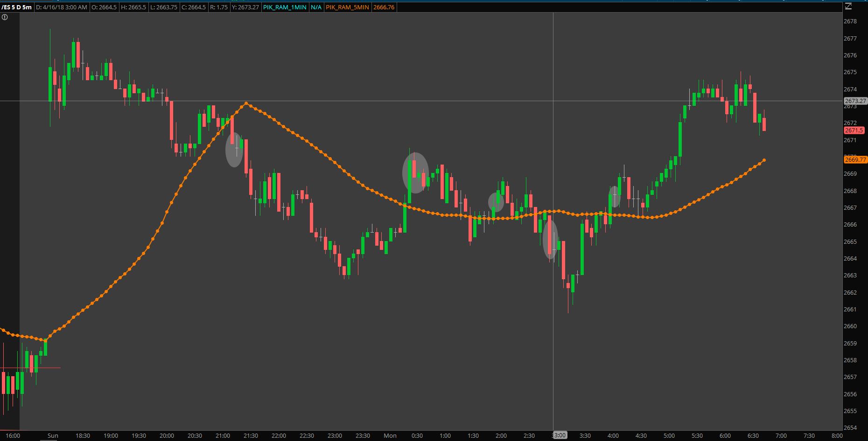868x441 pixels.
Task: Click the orange 2669.77 study value bubble
Action: (x=855, y=159)
